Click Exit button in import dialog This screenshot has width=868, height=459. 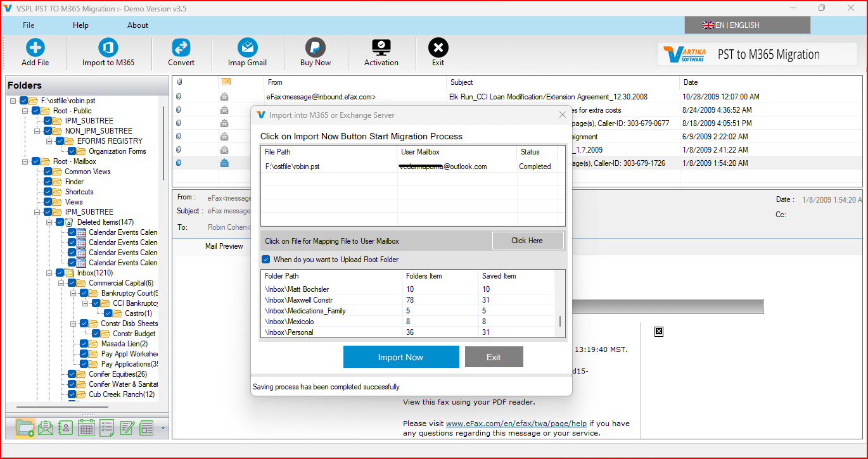click(x=494, y=357)
